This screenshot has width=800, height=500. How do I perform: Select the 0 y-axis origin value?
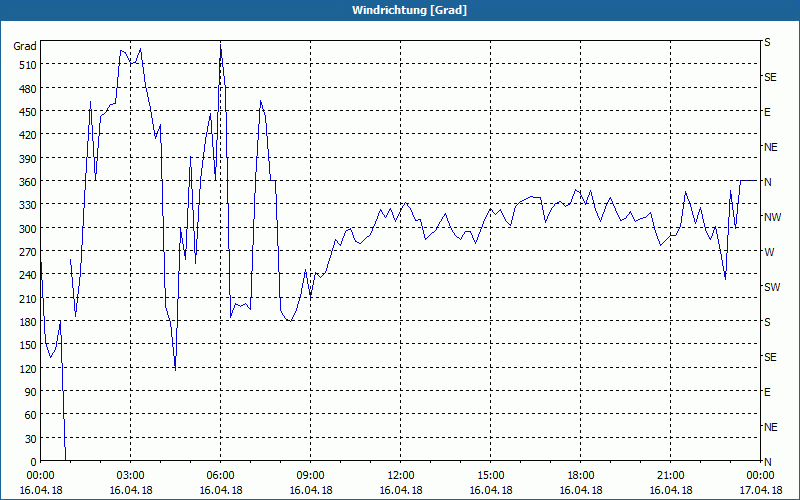[x=34, y=462]
